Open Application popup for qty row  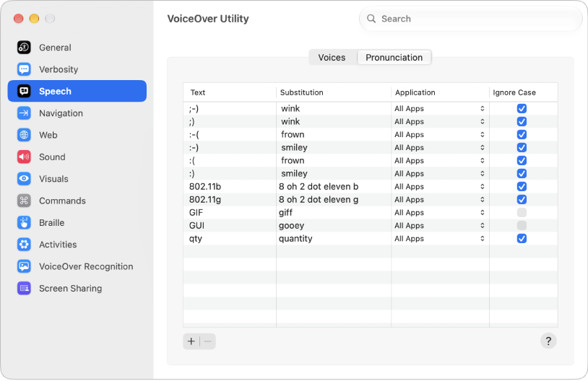coord(439,238)
